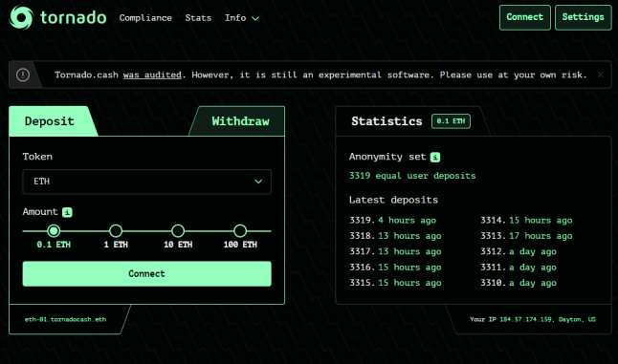
Task: Click the eth-01.tornadocash.eth relayer label
Action: click(65, 319)
